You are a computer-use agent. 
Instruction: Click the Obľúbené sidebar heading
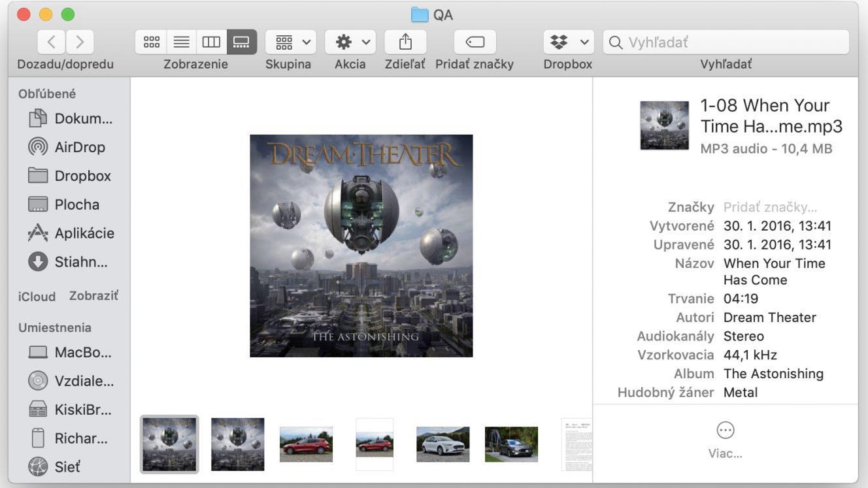(x=47, y=93)
